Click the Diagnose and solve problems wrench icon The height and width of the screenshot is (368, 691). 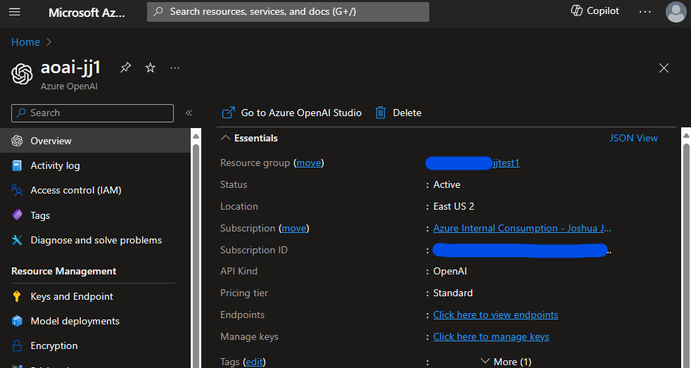(x=17, y=240)
